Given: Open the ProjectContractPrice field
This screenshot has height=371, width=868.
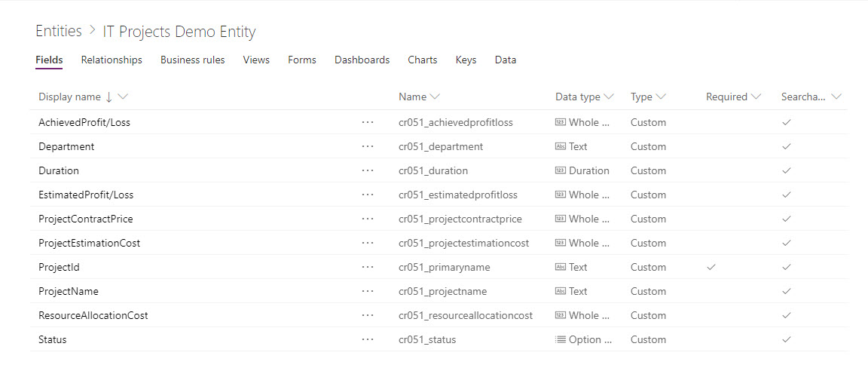Looking at the screenshot, I should 86,219.
